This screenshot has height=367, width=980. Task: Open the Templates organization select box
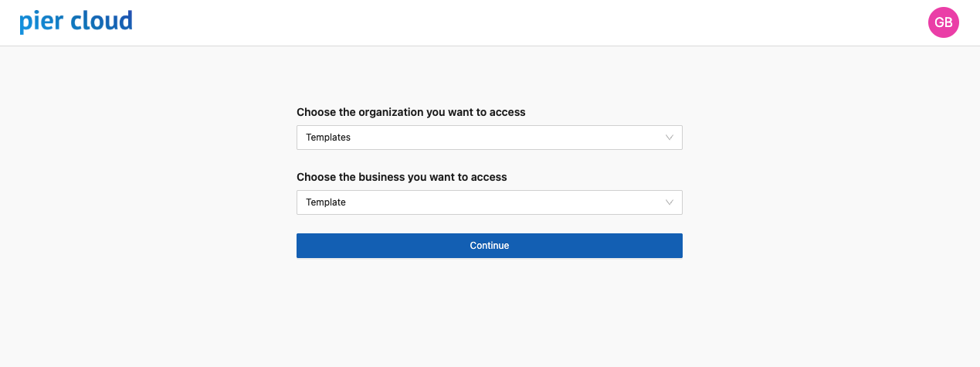489,138
